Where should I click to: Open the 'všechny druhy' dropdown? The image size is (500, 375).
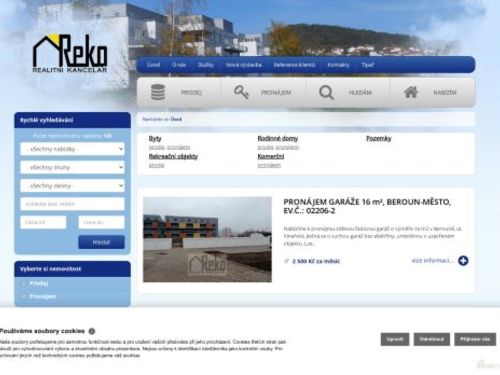(72, 167)
